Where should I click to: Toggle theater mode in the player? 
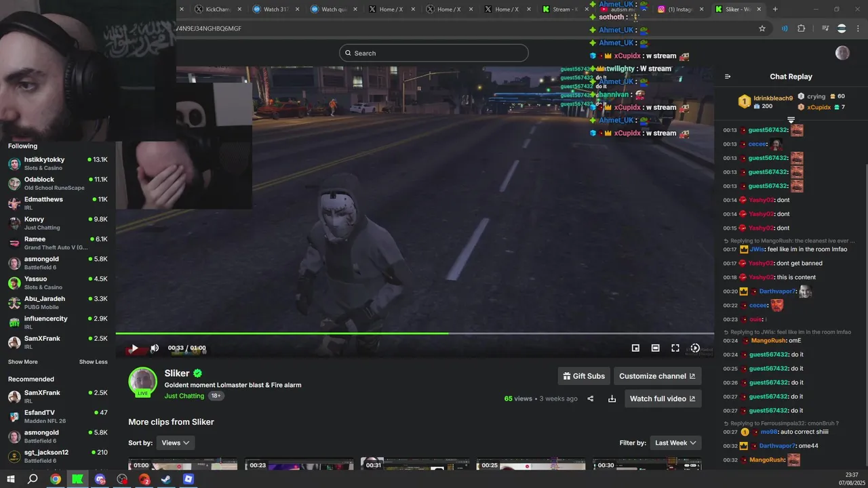click(655, 348)
